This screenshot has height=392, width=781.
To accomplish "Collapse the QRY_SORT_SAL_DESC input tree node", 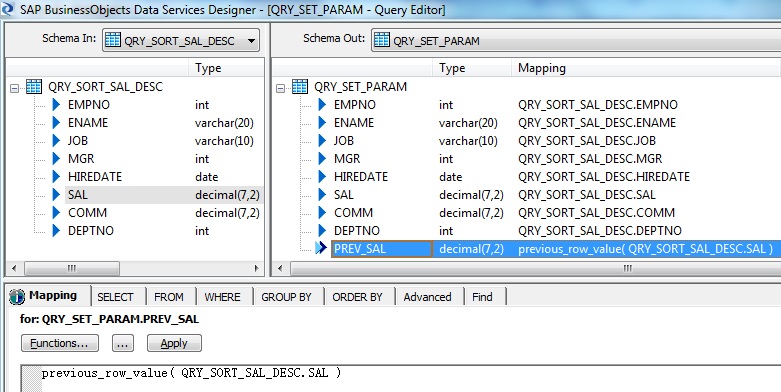I will click(14, 88).
